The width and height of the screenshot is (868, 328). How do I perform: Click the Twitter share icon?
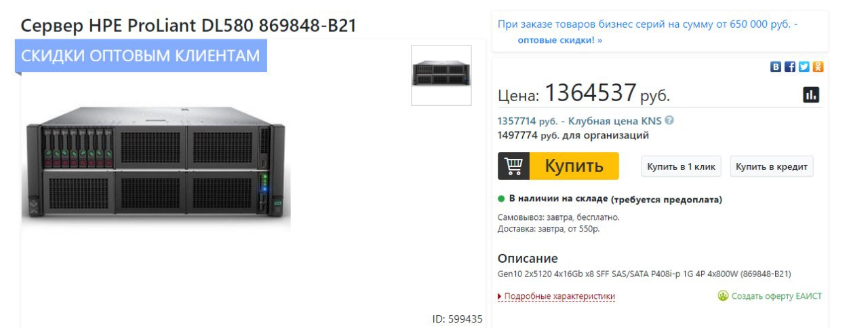(x=804, y=67)
